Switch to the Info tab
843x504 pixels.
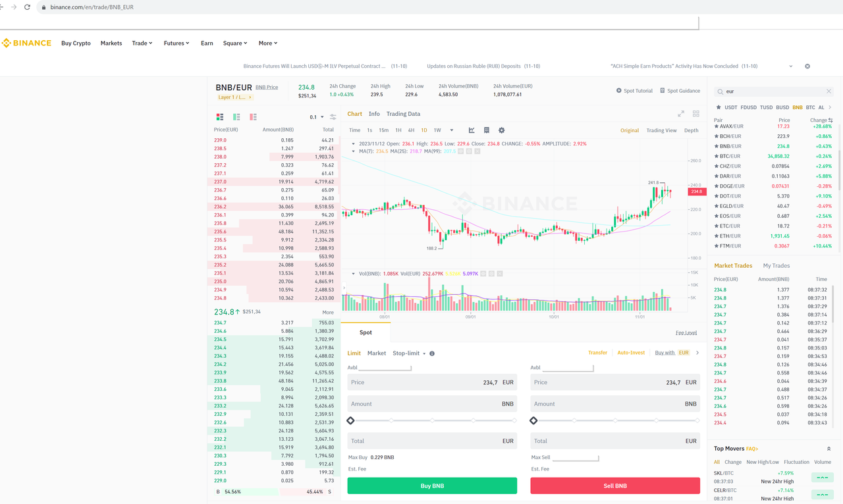click(x=374, y=114)
